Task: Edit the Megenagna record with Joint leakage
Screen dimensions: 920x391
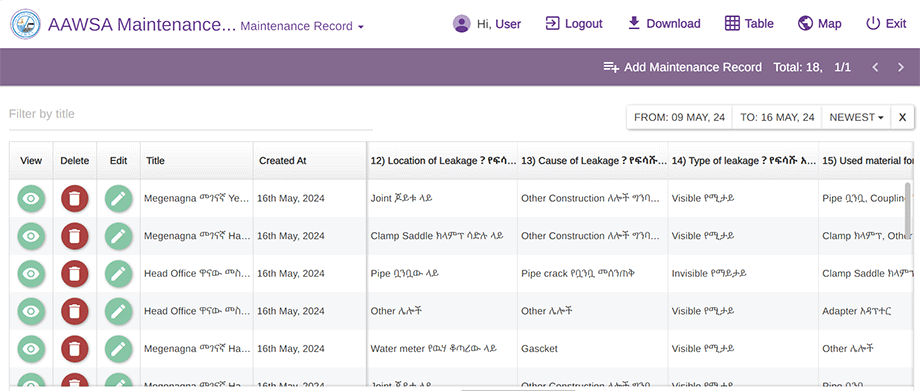Action: click(x=119, y=198)
